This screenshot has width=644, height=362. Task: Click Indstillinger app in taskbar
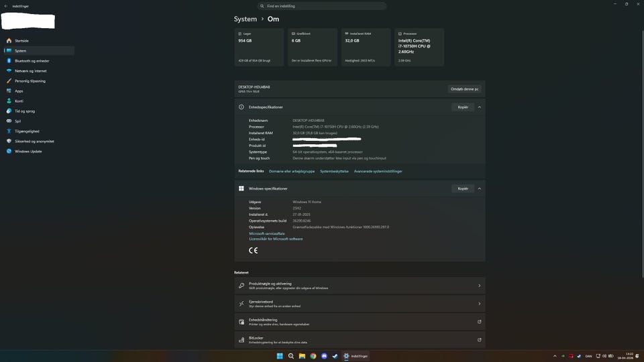point(356,356)
